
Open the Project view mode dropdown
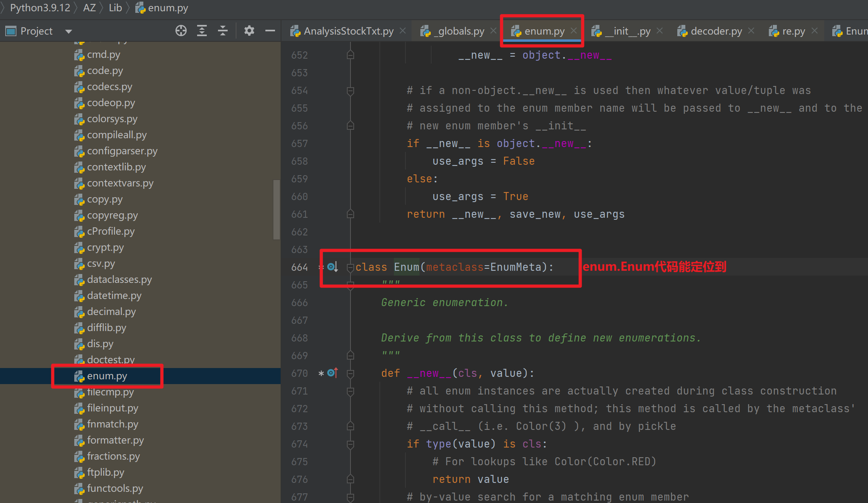tap(68, 31)
